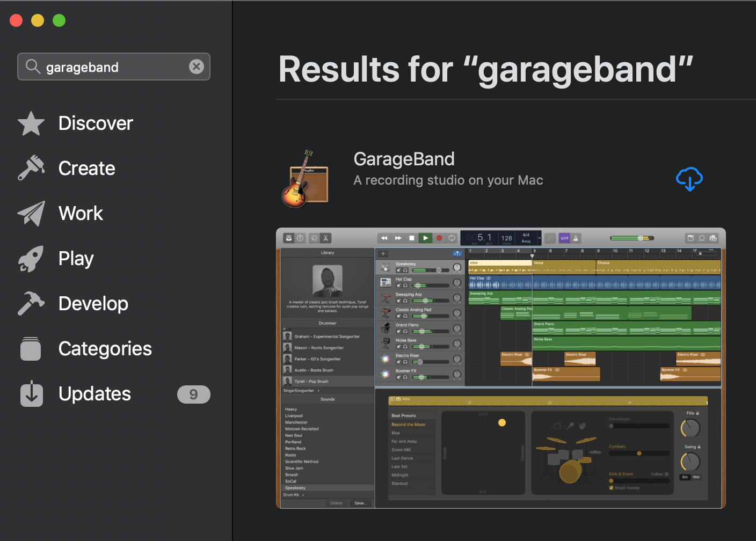Close the App Store window
756x541 pixels.
point(16,20)
